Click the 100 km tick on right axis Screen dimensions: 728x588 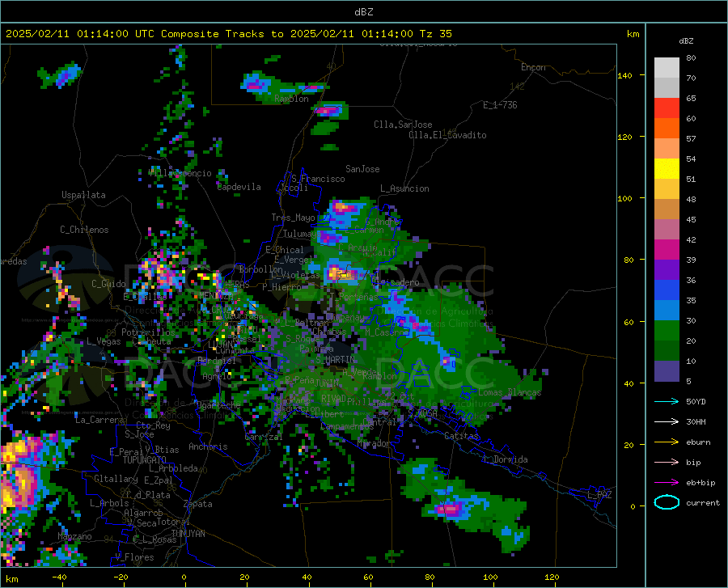[x=624, y=199]
